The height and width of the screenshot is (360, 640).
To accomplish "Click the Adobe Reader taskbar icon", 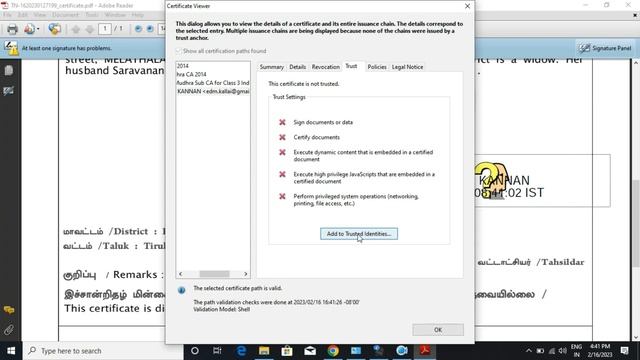I will (425, 351).
